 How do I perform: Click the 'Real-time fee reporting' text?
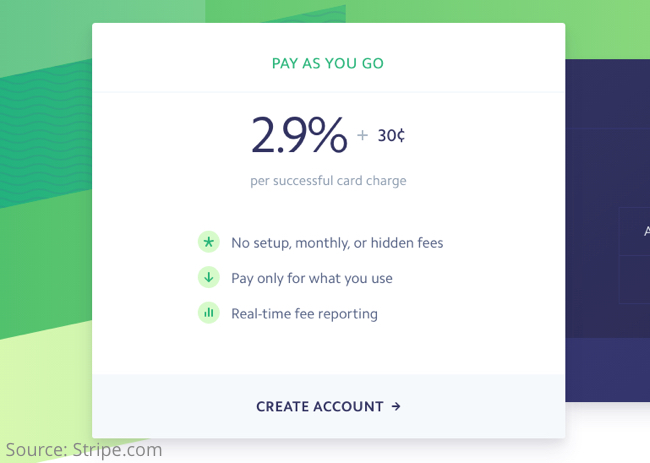304,313
